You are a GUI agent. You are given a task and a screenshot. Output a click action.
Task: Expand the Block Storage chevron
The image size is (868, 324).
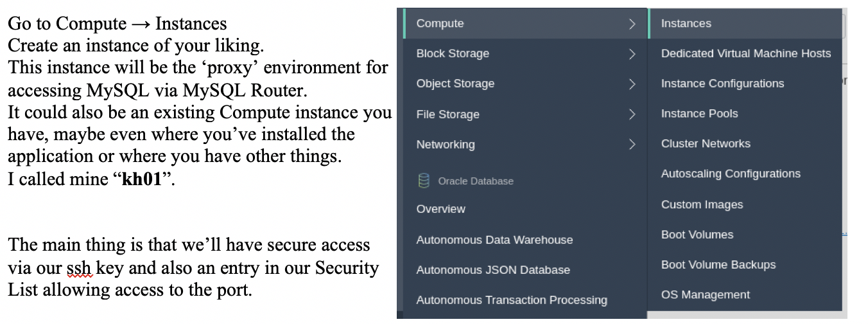[632, 54]
